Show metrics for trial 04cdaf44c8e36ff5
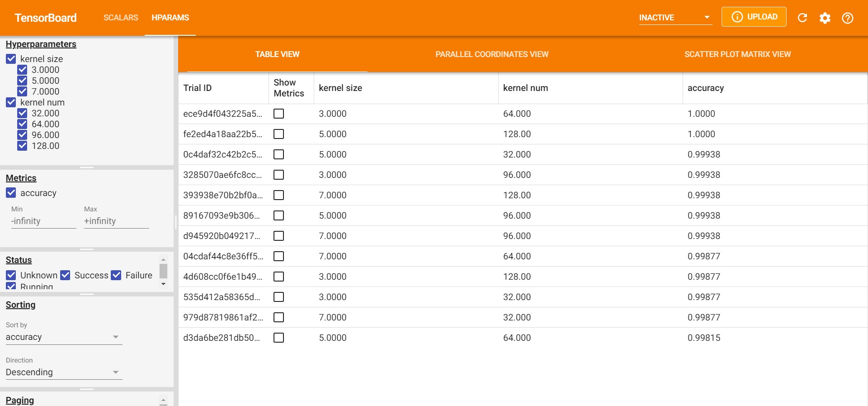The width and height of the screenshot is (868, 406). (279, 256)
